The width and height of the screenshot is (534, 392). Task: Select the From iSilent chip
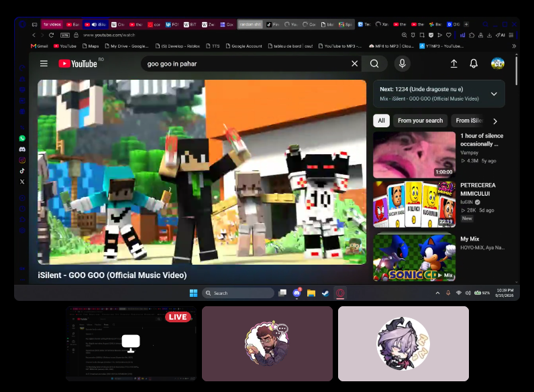[470, 121]
